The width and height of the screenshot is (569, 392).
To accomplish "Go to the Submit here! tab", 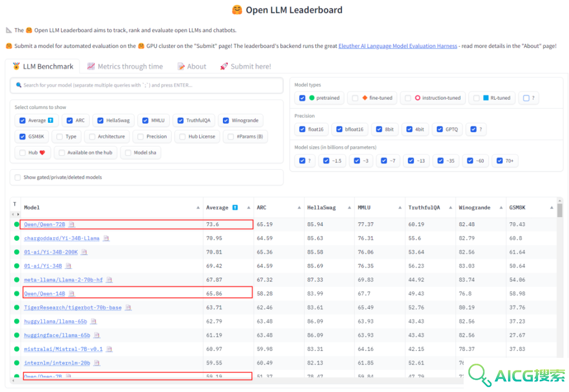I will point(246,66).
